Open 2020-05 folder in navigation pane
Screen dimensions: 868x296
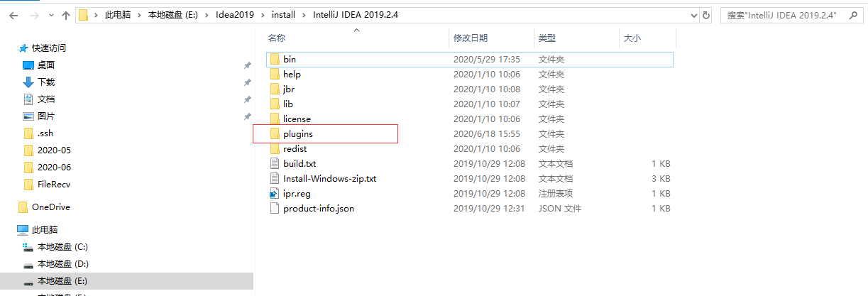54,150
